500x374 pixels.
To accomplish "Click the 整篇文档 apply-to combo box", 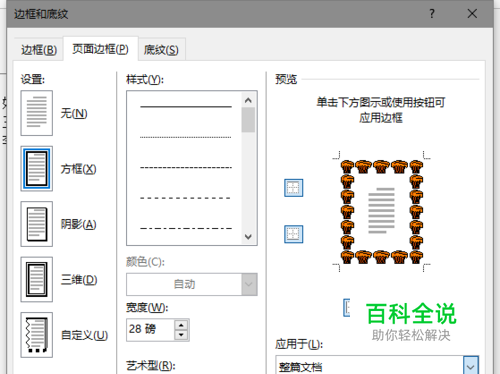I will pos(377,365).
